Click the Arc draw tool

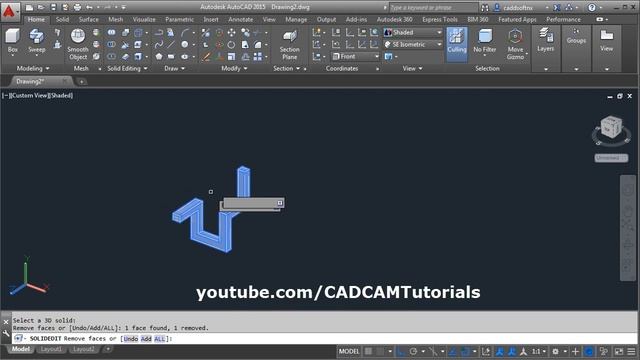(185, 32)
